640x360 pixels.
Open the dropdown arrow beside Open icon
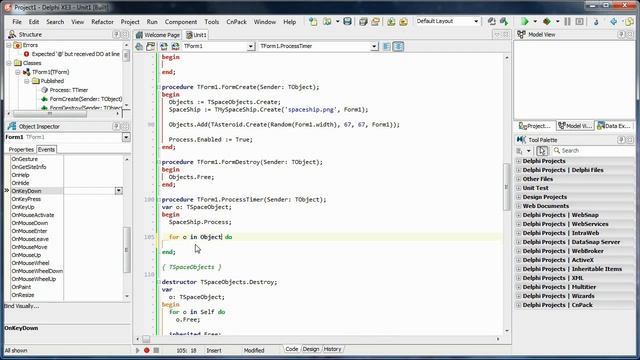[338, 22]
